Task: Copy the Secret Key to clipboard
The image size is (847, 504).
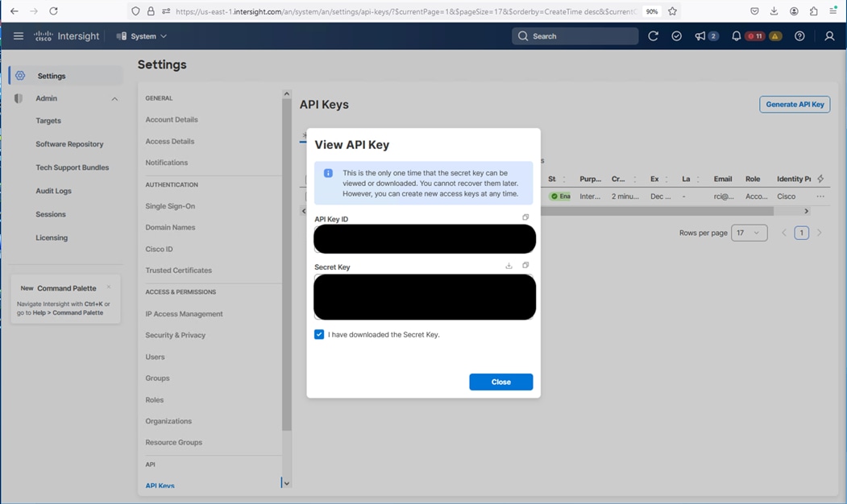Action: tap(525, 266)
